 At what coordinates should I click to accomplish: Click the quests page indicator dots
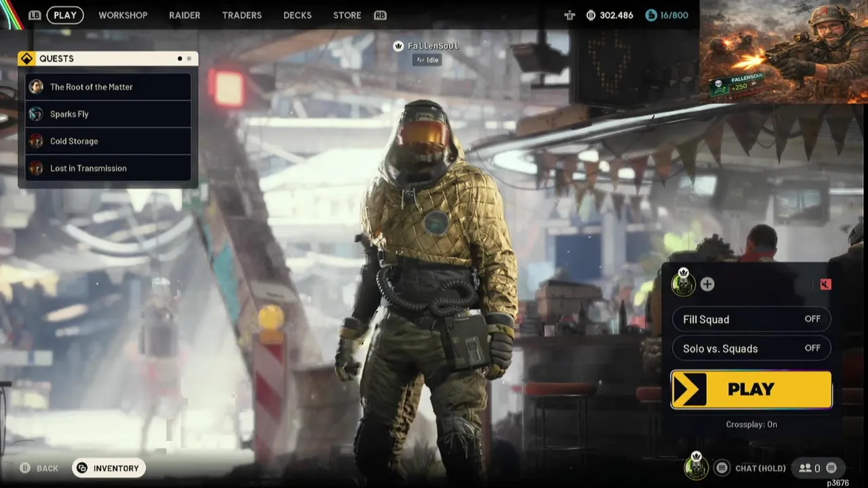click(x=184, y=58)
